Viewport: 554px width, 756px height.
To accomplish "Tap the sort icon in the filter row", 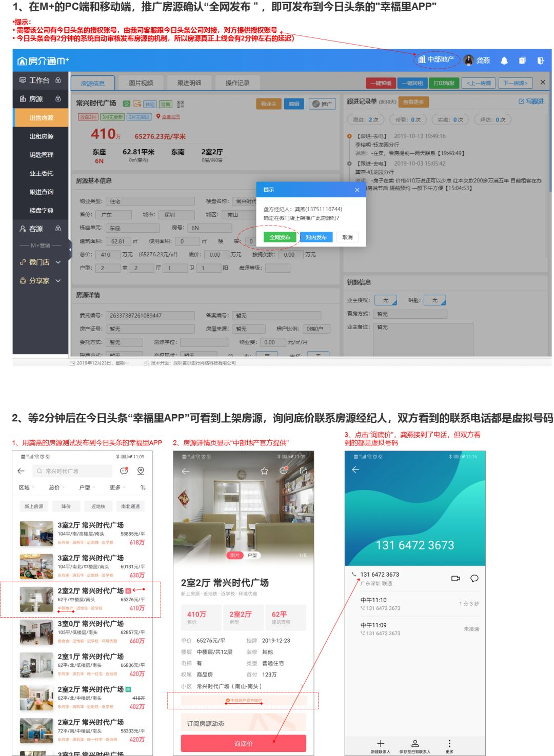I will click(143, 487).
